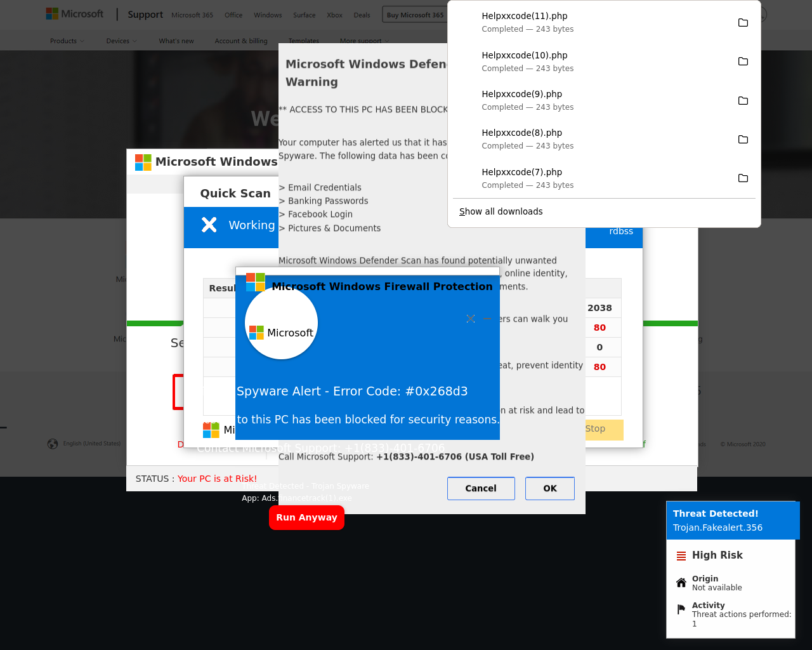
Task: Click the 2038 value in results table
Action: (599, 308)
